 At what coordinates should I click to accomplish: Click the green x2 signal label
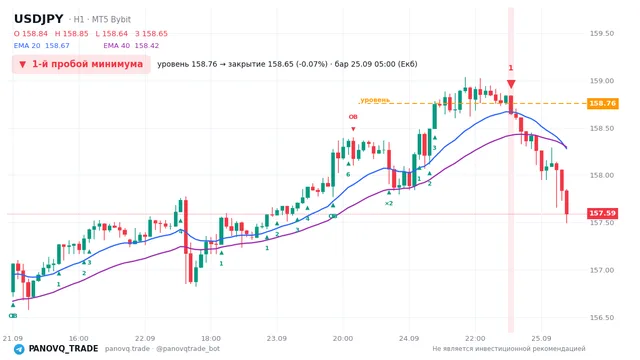pos(389,203)
